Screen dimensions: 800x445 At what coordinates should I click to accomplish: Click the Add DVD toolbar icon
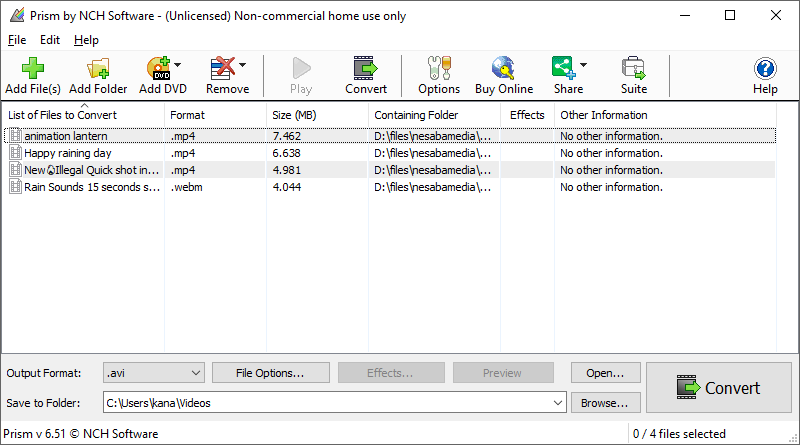(159, 68)
